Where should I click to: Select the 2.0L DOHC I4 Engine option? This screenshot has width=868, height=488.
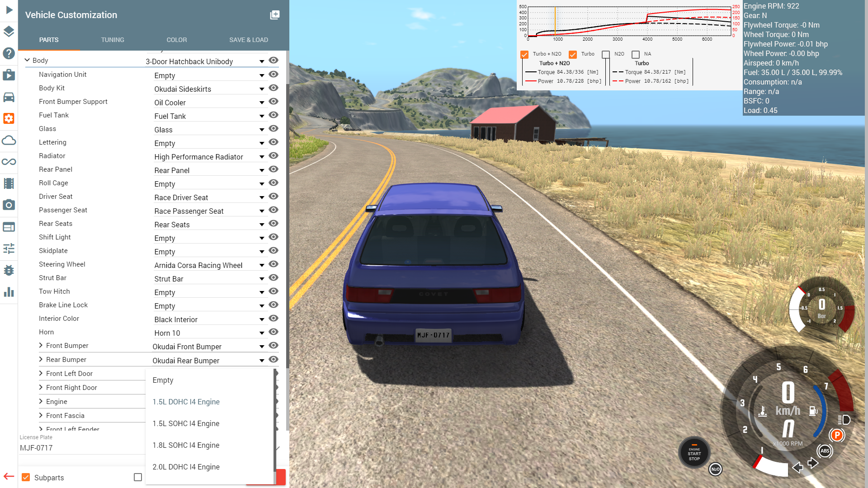pos(186,467)
